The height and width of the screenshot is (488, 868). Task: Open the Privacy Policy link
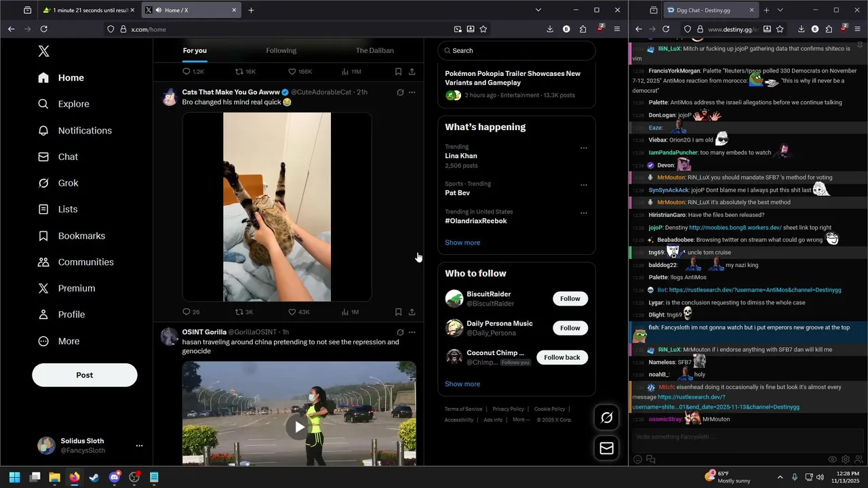click(508, 409)
